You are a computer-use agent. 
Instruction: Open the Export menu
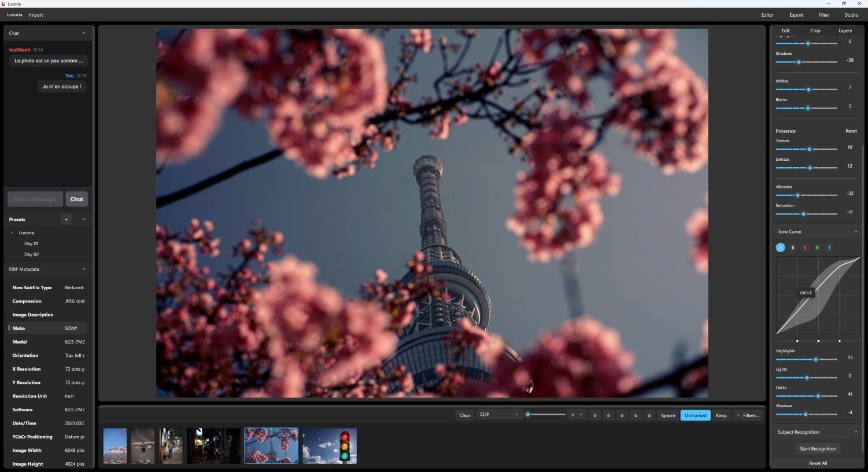(796, 15)
